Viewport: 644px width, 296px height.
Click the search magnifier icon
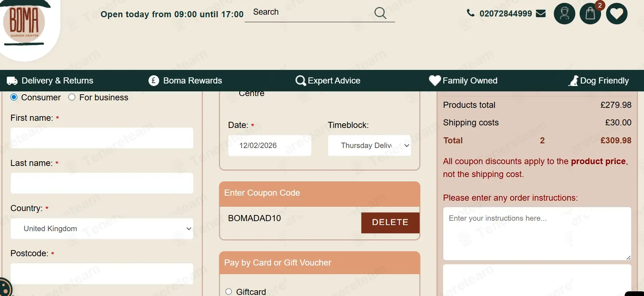click(x=380, y=13)
